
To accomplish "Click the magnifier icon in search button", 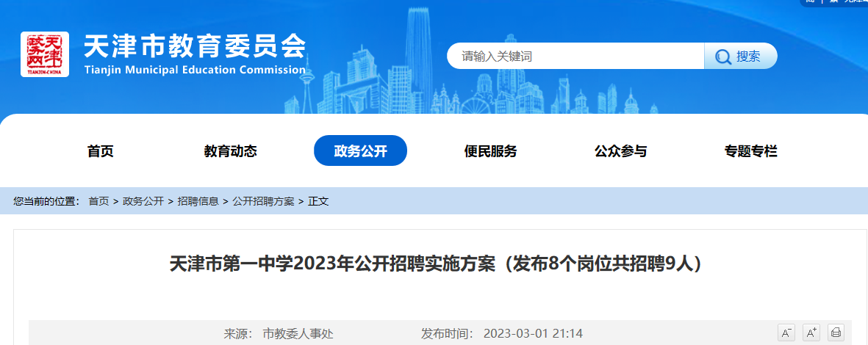I will click(x=723, y=57).
